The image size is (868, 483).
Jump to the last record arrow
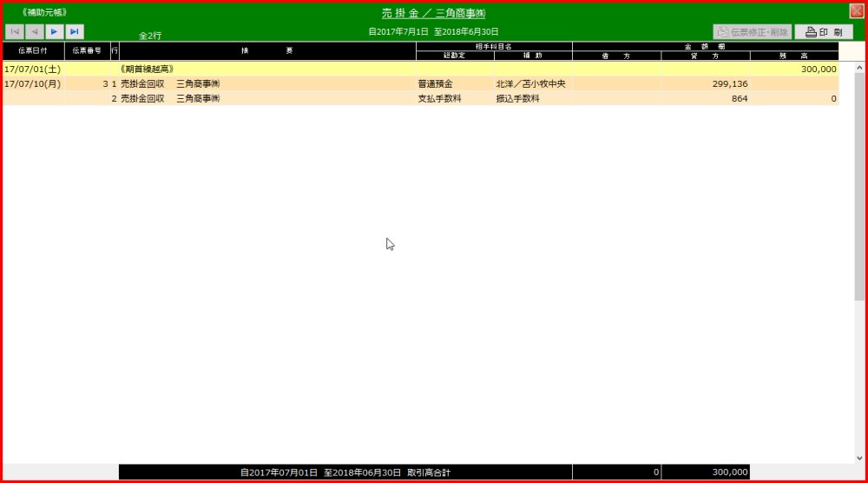coord(75,32)
